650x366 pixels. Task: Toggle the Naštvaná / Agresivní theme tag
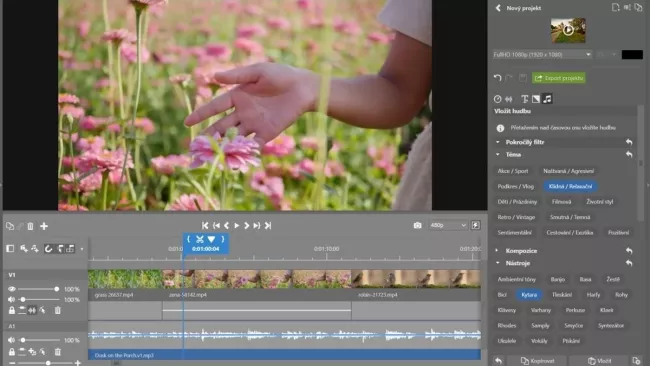(x=568, y=171)
